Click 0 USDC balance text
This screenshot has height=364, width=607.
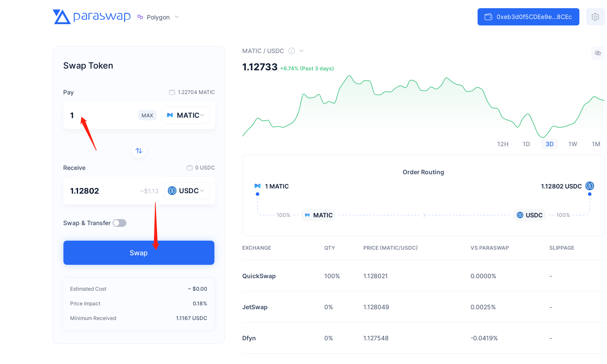[205, 168]
